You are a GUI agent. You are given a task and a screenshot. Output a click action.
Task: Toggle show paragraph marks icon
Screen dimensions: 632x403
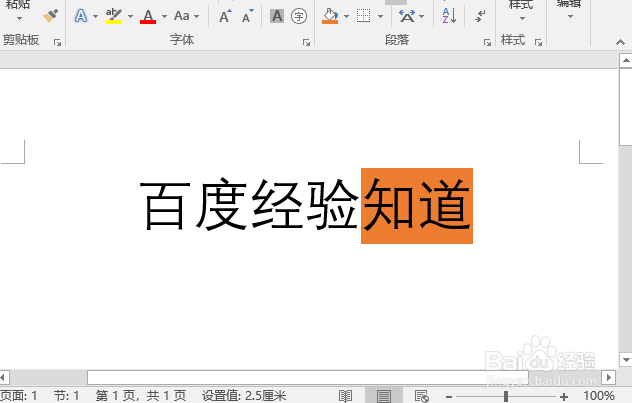[480, 16]
